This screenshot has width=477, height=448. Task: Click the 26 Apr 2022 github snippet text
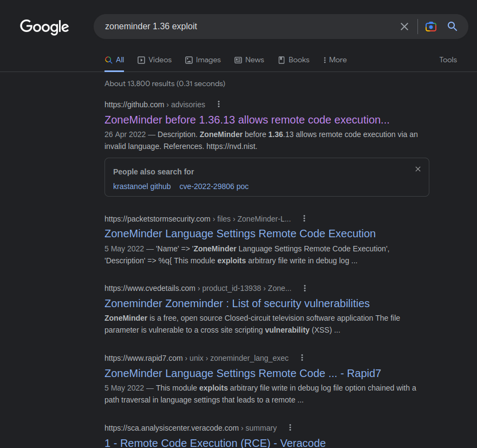coord(261,141)
